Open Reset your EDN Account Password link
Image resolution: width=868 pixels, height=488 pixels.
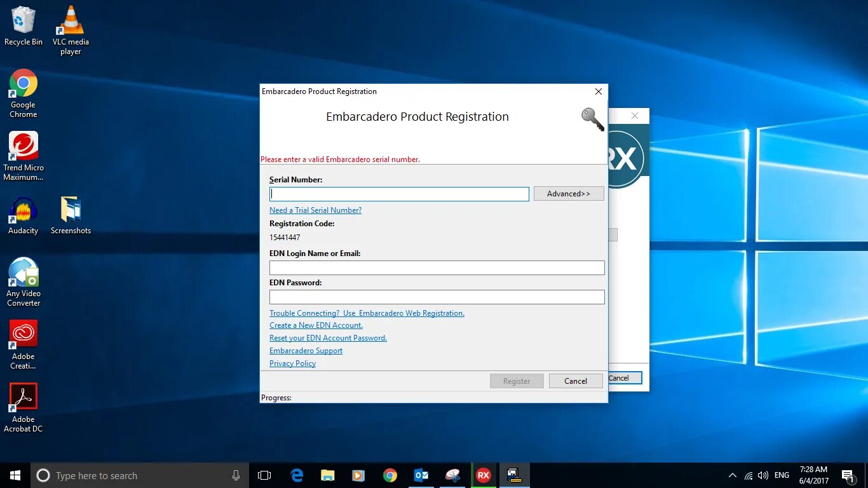pos(328,338)
